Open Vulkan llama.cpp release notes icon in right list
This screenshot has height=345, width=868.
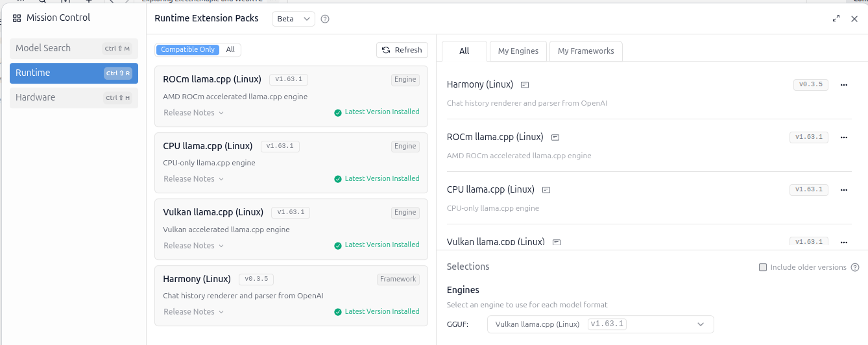pos(557,242)
